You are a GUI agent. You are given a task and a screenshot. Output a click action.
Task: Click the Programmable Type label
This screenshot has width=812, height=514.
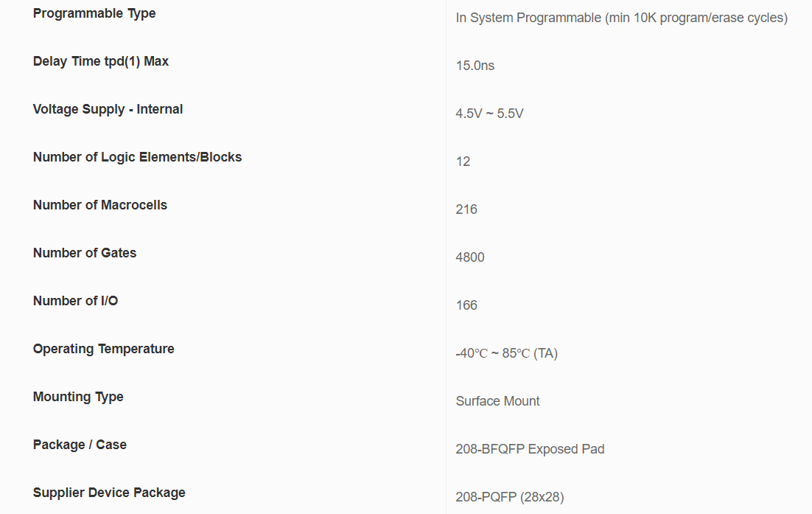[x=94, y=13]
